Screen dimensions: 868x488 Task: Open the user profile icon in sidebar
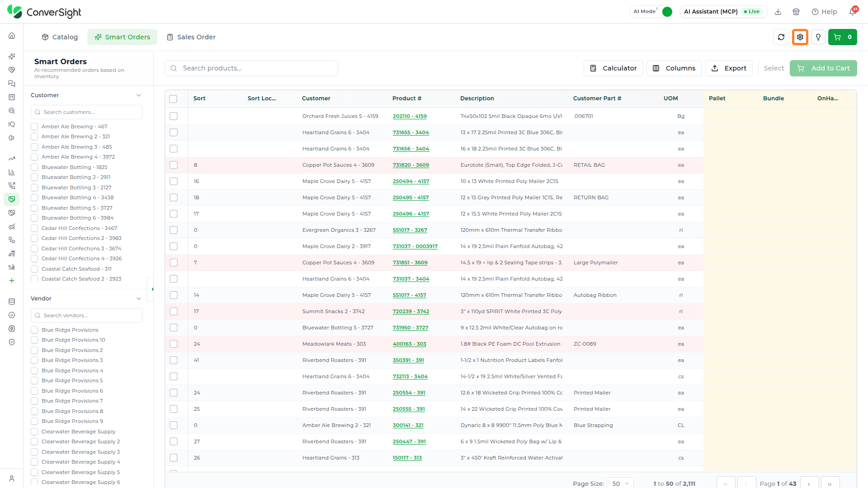pyautogui.click(x=12, y=479)
